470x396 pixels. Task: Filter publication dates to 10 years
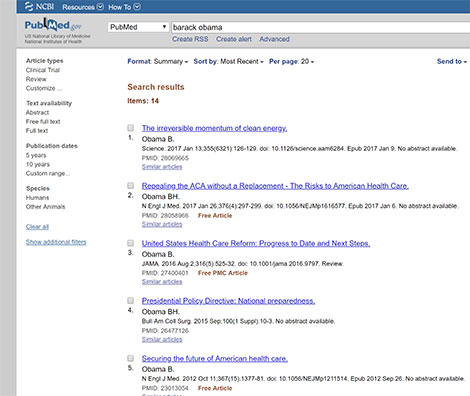click(38, 164)
